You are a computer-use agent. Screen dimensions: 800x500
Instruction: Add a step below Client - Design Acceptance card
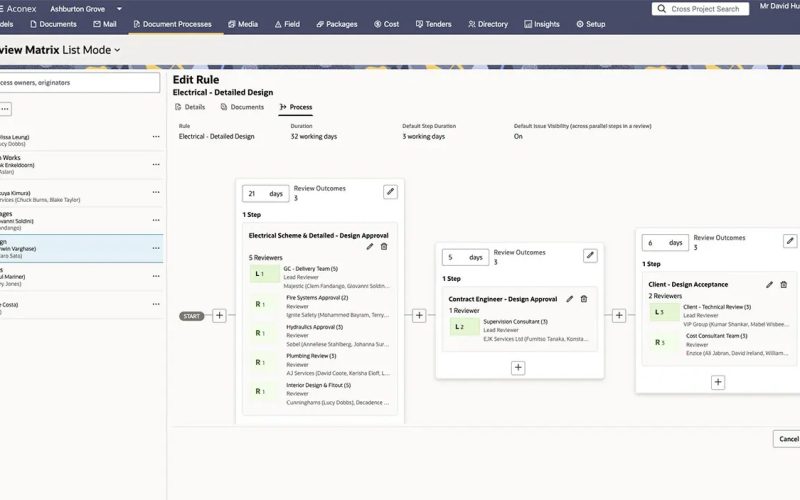[718, 382]
